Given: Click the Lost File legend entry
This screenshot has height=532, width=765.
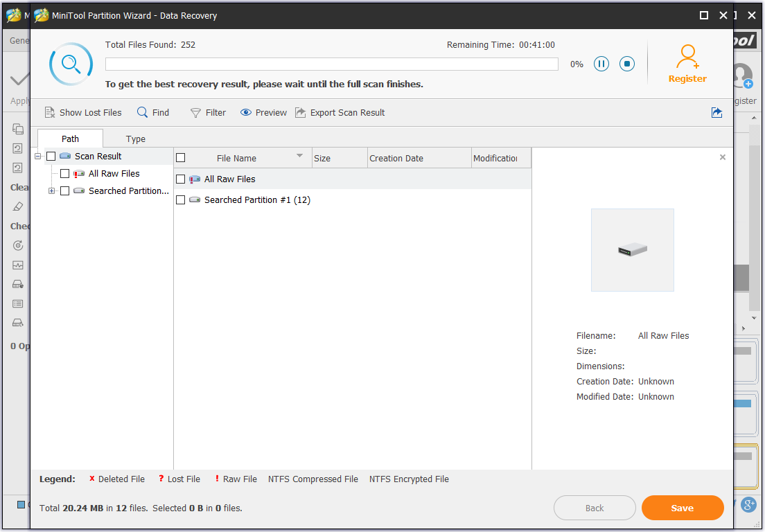Looking at the screenshot, I should 179,479.
